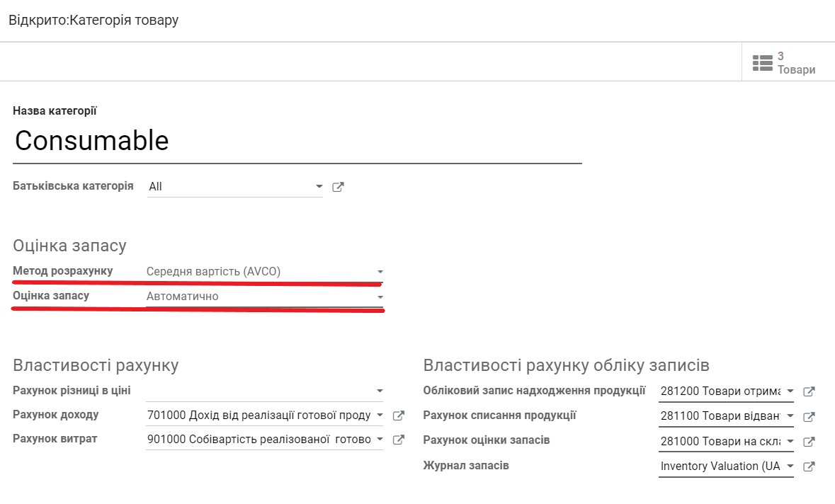Open stock output account 281100 external link
Viewport: 835px width, 504px height.
[809, 415]
